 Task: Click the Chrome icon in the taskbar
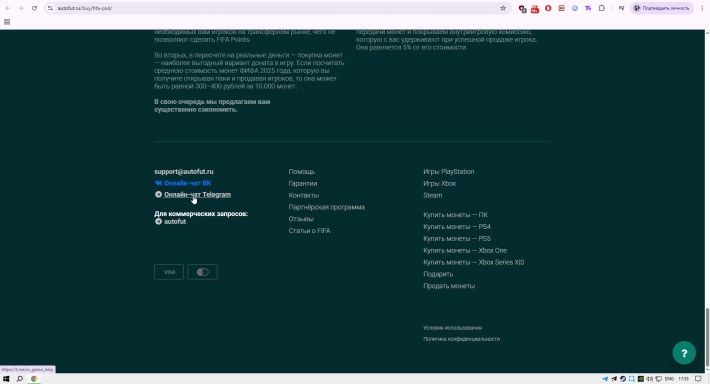[x=34, y=379]
